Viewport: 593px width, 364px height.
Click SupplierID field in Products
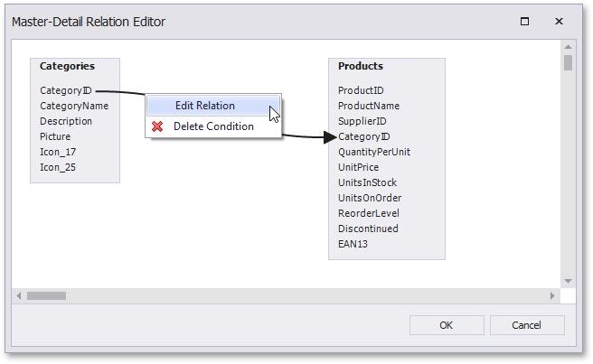point(362,121)
